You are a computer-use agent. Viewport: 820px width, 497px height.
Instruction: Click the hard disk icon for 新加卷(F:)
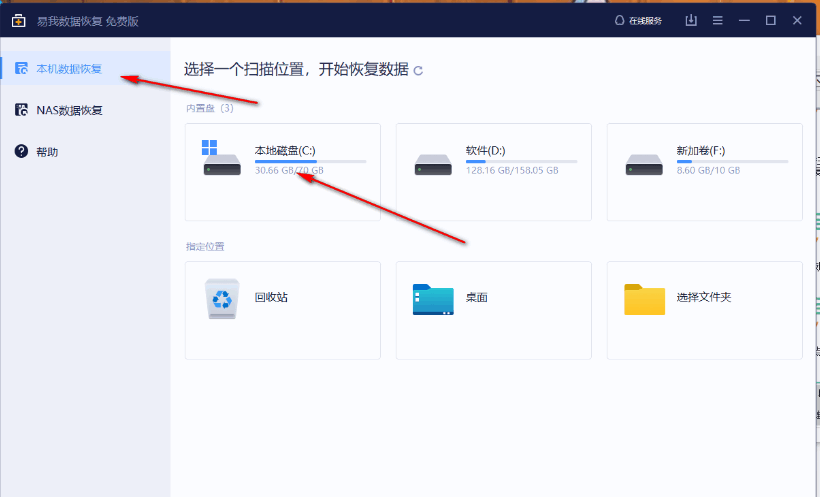click(644, 164)
